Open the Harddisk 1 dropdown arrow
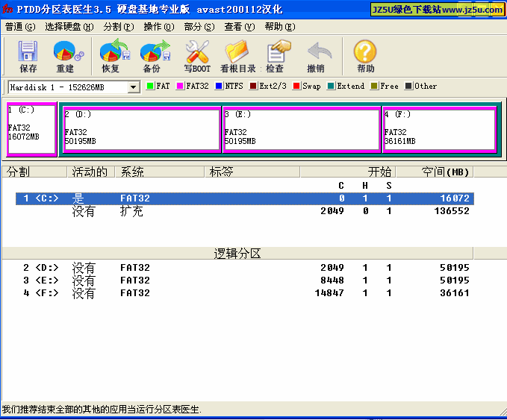 [133, 87]
